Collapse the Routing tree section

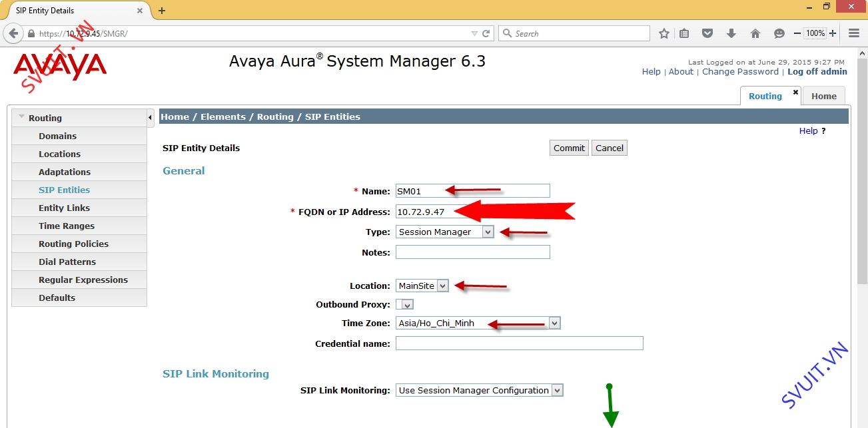(x=22, y=117)
